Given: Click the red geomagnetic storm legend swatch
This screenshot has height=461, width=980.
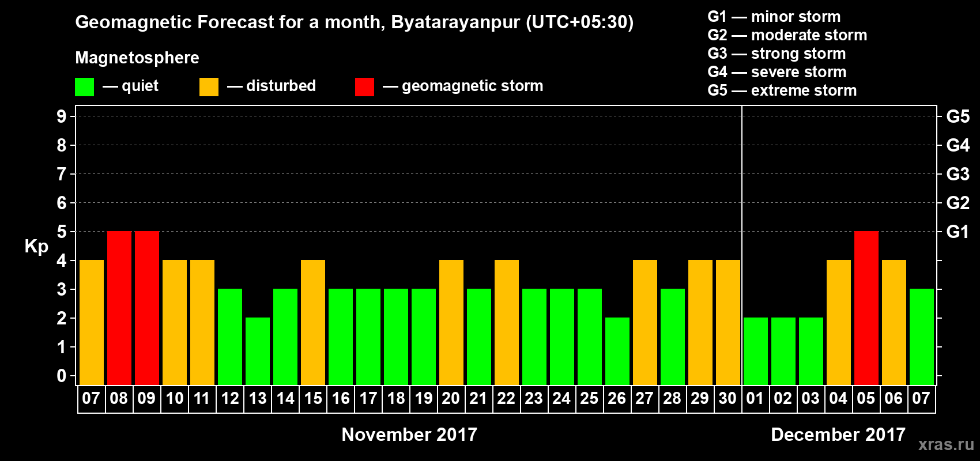Looking at the screenshot, I should pos(364,87).
